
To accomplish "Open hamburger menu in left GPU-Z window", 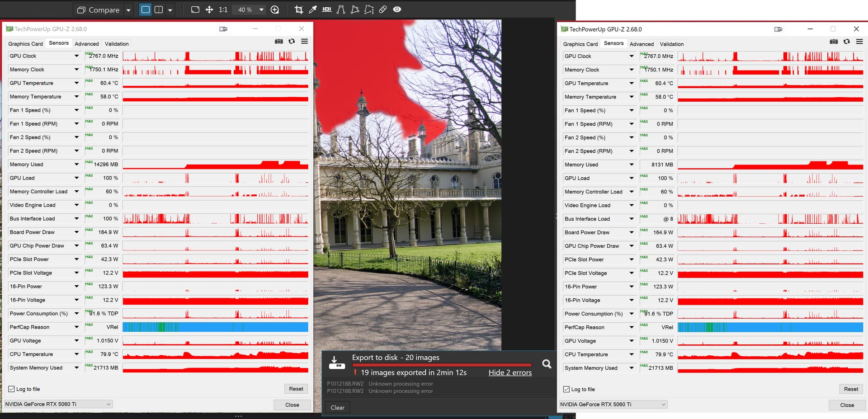I will pyautogui.click(x=305, y=42).
